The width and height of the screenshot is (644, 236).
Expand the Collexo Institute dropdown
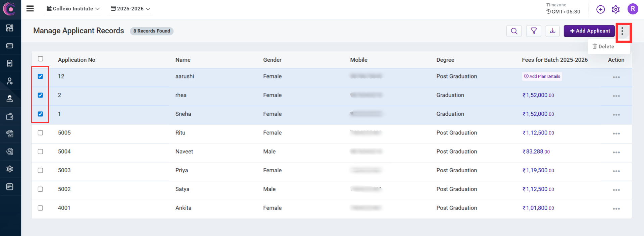pos(73,9)
